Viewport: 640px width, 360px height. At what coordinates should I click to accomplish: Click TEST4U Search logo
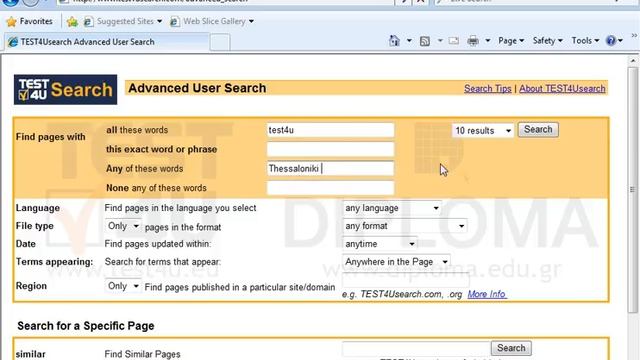tap(65, 89)
